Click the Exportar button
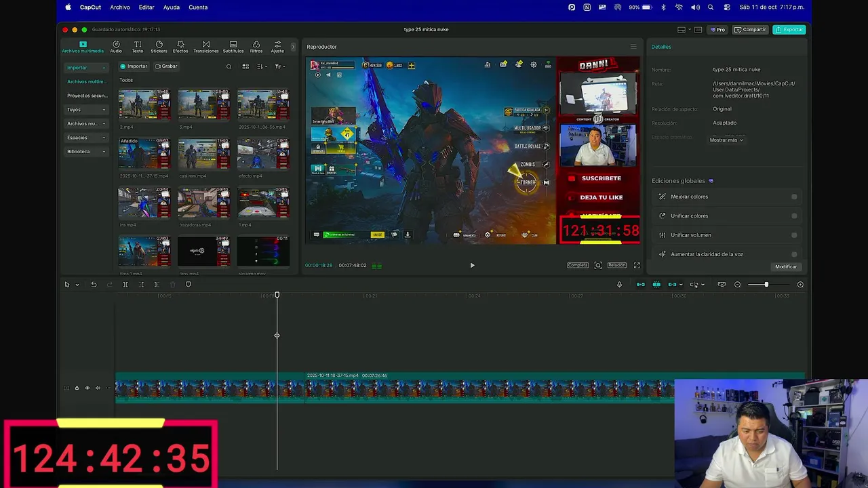 coord(789,30)
